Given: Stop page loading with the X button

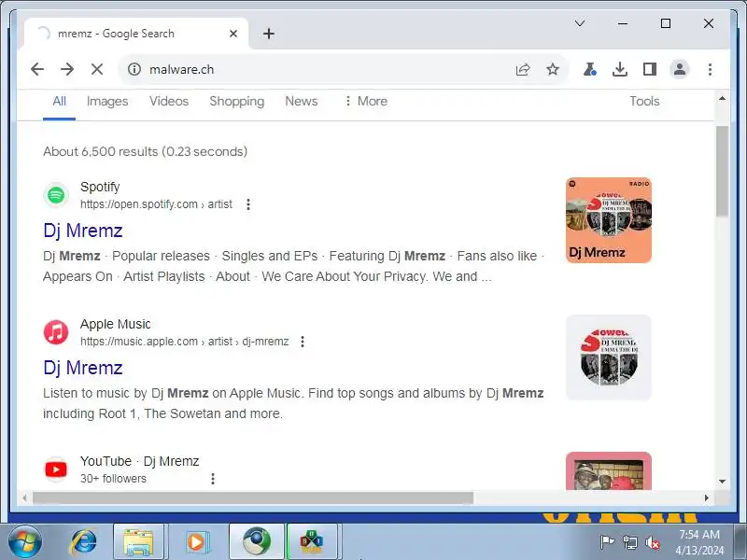Looking at the screenshot, I should [x=97, y=69].
